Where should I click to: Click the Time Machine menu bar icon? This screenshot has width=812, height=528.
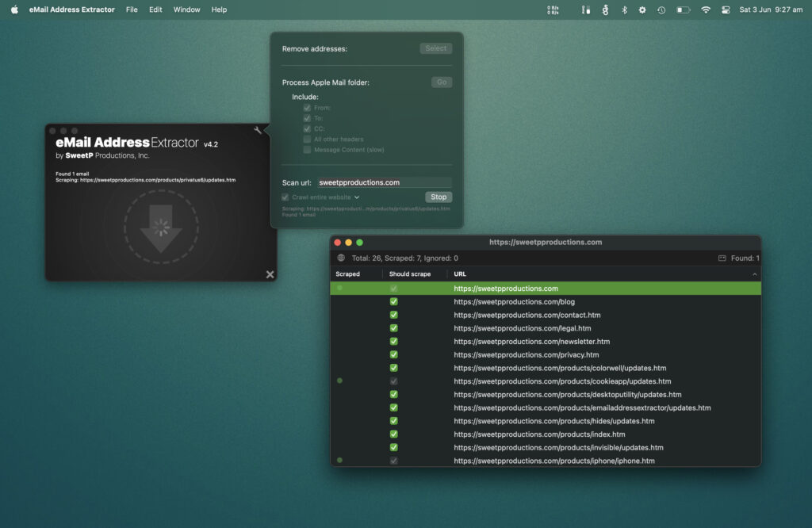(661, 10)
